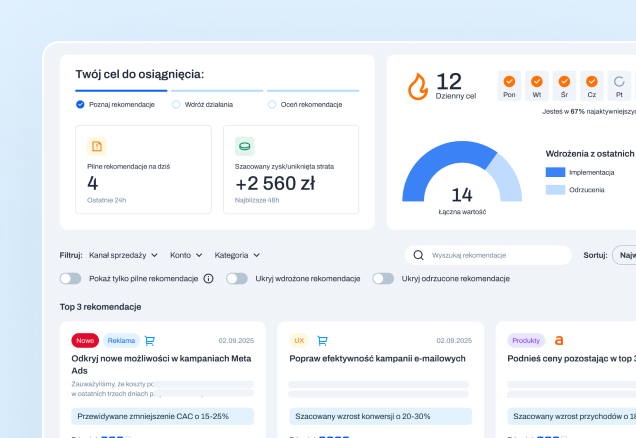The image size is (636, 438).
Task: Open the Konto filter dropdown
Action: [x=186, y=255]
